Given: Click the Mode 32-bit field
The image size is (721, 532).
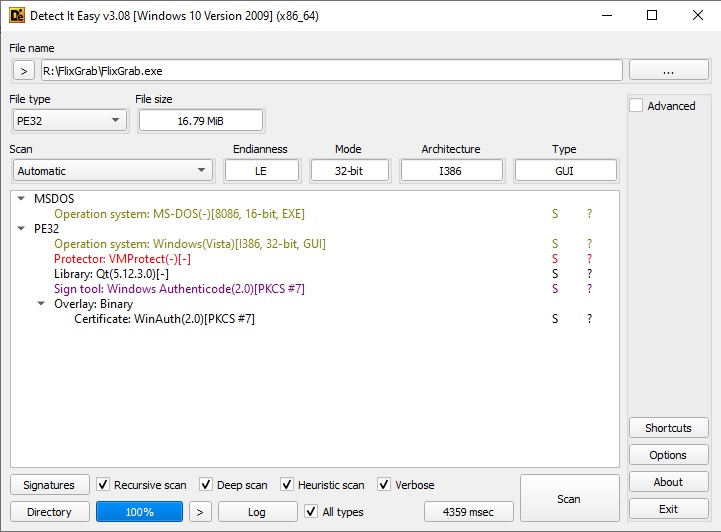Looking at the screenshot, I should pos(349,171).
